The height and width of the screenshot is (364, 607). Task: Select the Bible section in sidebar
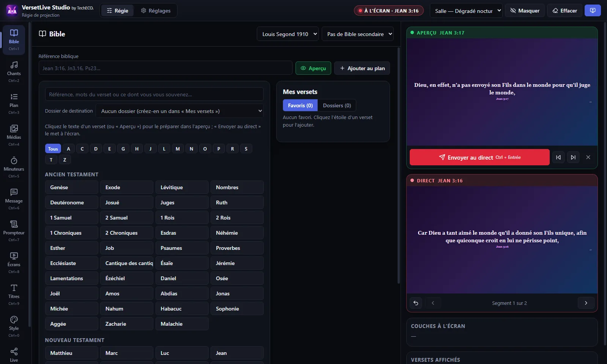tap(14, 40)
